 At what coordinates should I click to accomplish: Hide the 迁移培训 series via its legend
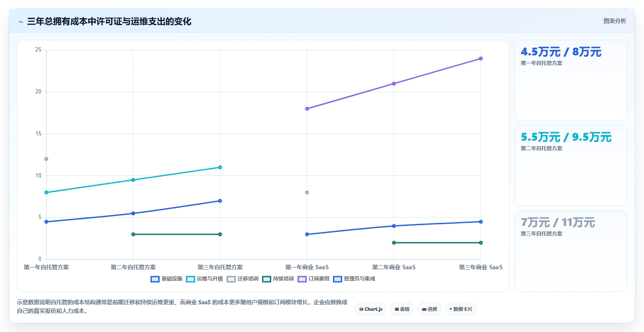pos(242,279)
